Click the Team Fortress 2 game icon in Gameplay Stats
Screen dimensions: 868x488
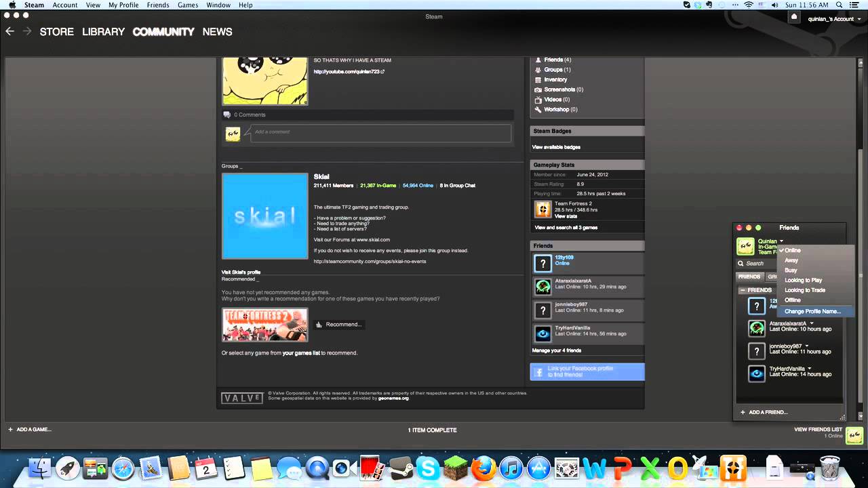pyautogui.click(x=543, y=209)
